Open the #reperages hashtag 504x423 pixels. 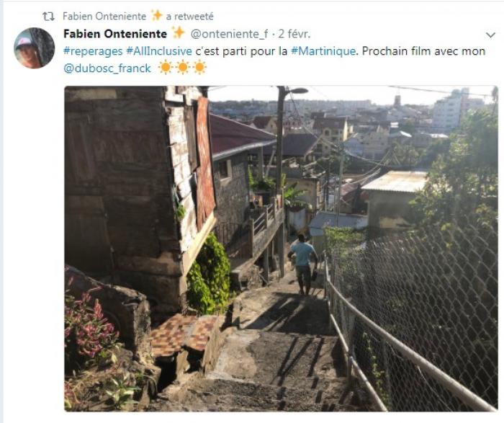point(93,51)
